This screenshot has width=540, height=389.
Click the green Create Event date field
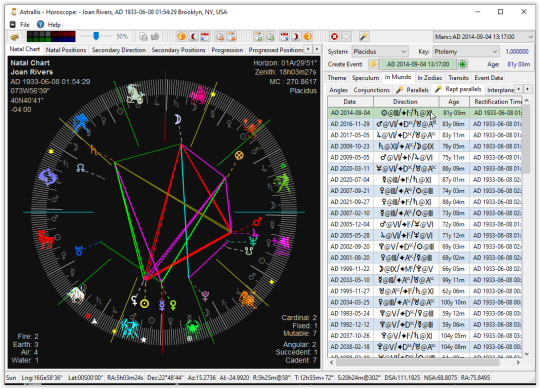pos(417,64)
